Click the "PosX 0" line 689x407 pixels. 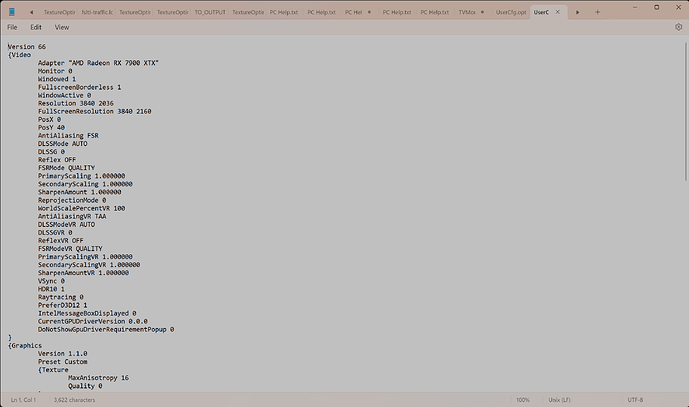pyautogui.click(x=49, y=119)
